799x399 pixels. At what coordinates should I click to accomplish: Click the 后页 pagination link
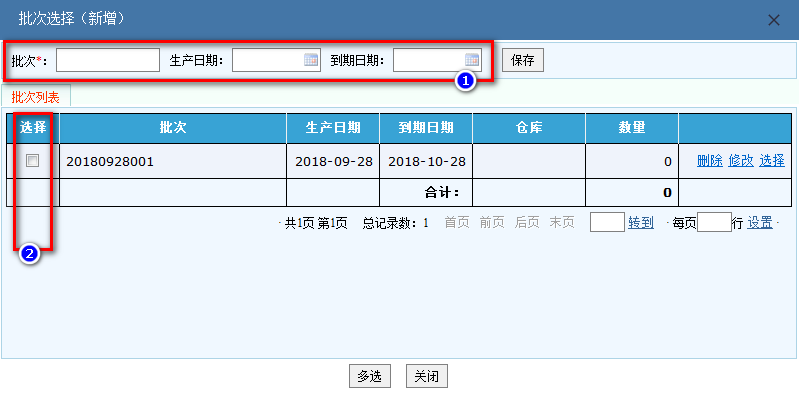527,223
